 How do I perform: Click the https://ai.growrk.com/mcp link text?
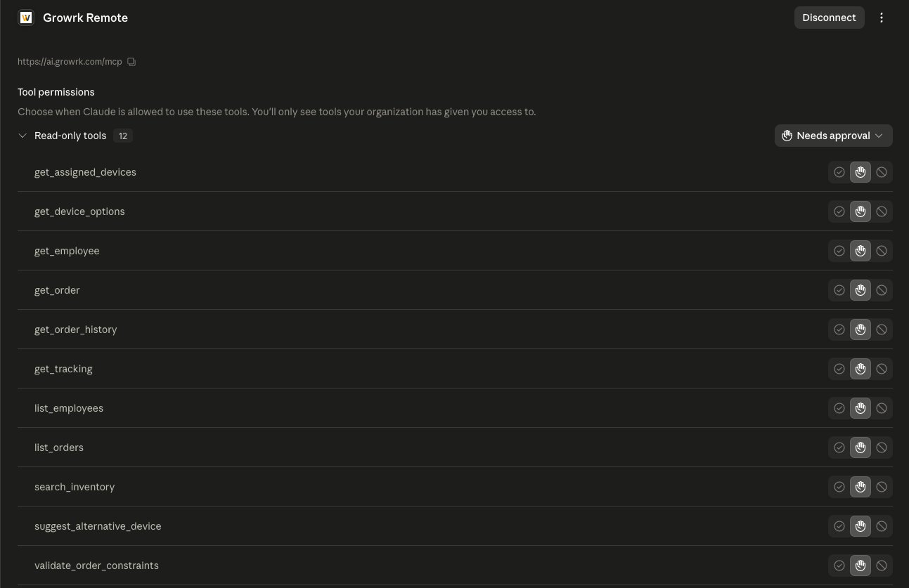[70, 62]
